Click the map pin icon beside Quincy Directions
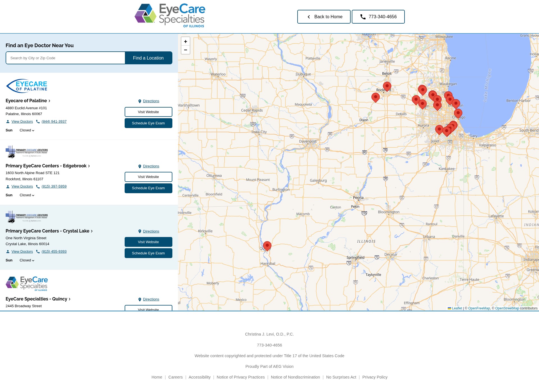This screenshot has height=392, width=539. tap(140, 300)
